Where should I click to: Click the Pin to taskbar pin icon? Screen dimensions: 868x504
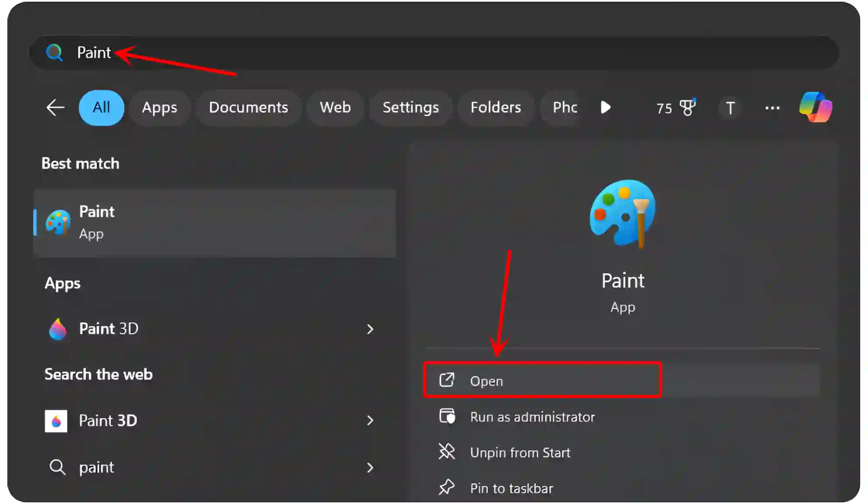pyautogui.click(x=447, y=487)
